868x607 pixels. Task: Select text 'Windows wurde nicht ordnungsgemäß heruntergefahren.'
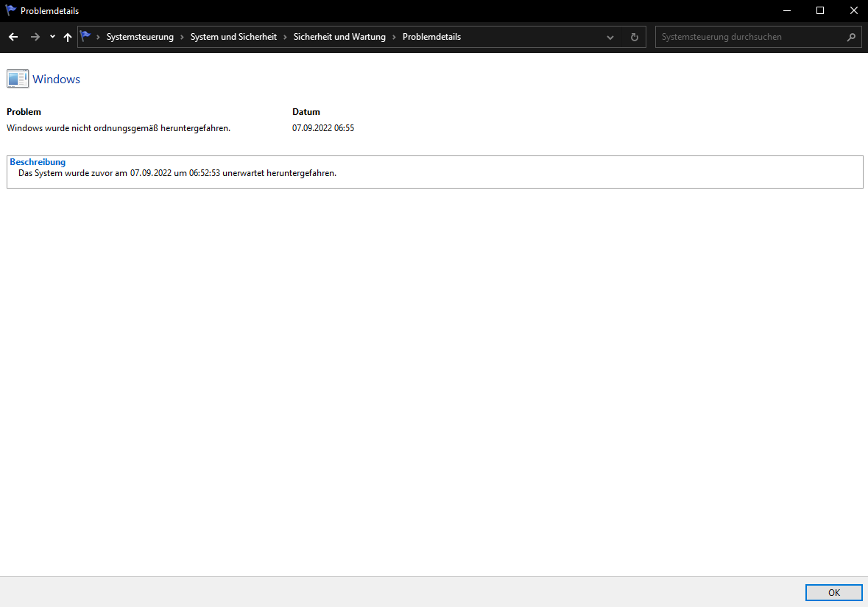[119, 128]
